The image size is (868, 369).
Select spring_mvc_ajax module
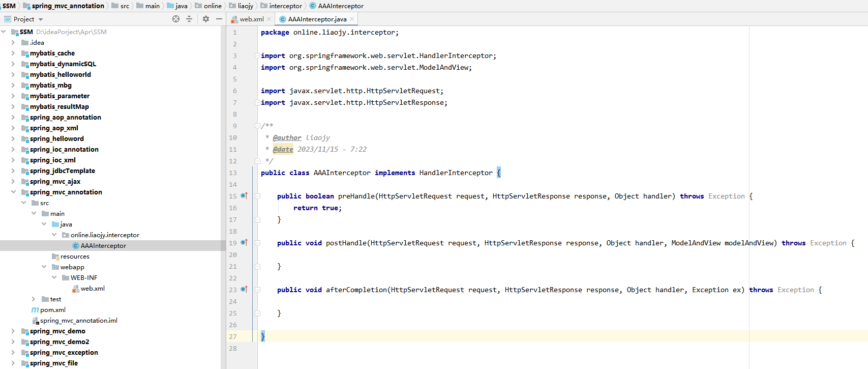(55, 181)
